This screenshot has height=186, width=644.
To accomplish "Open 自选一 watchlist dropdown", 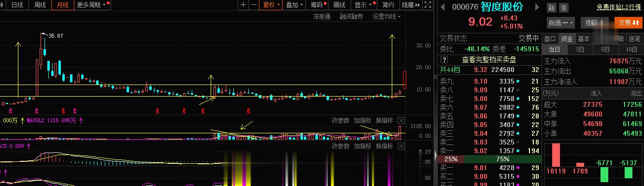I will [x=560, y=23].
